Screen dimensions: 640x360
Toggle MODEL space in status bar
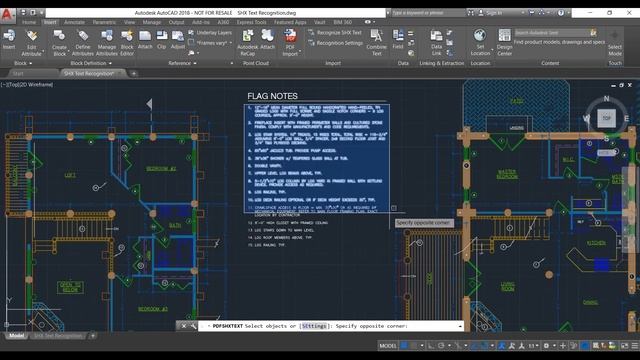[388, 346]
